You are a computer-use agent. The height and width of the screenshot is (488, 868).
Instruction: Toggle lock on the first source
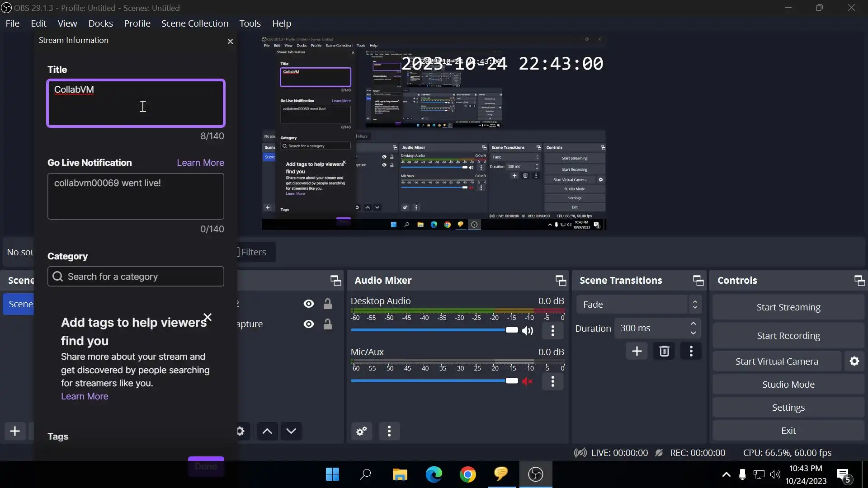tap(328, 304)
